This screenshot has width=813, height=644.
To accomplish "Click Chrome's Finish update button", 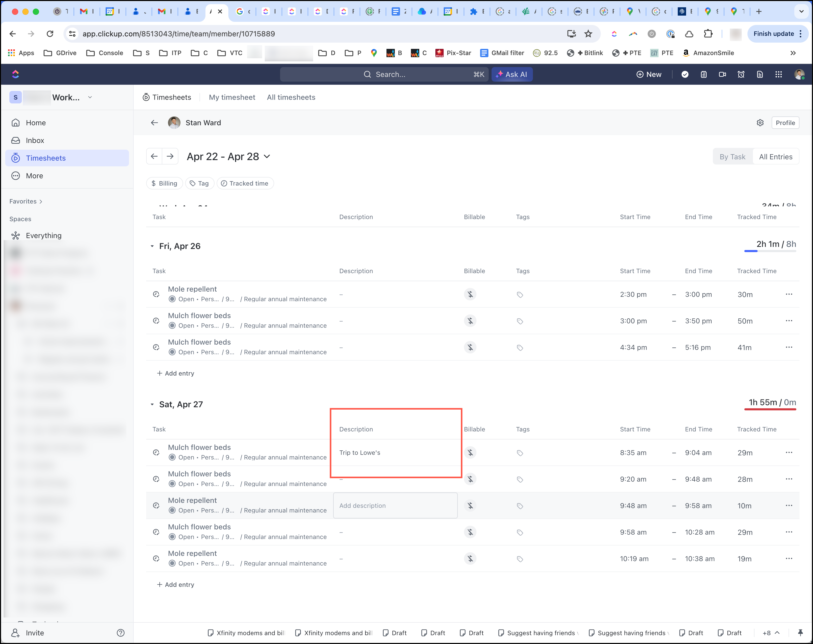I will (778, 34).
